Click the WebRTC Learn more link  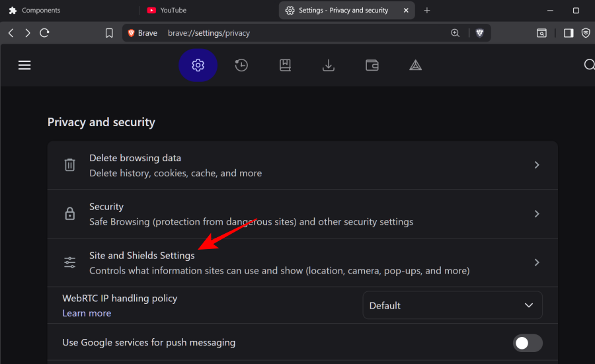click(87, 313)
